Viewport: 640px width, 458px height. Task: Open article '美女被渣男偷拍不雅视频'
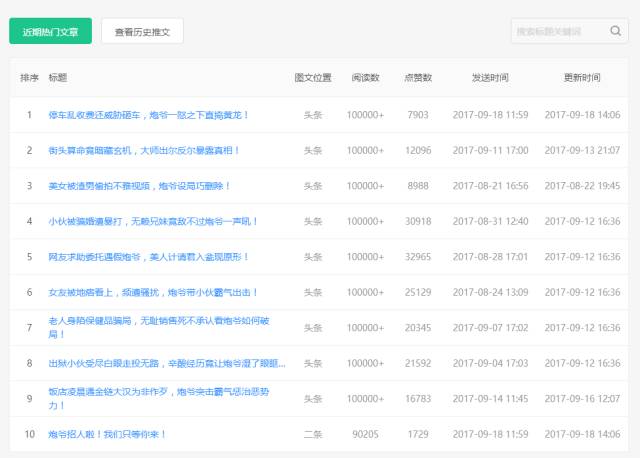(139, 186)
